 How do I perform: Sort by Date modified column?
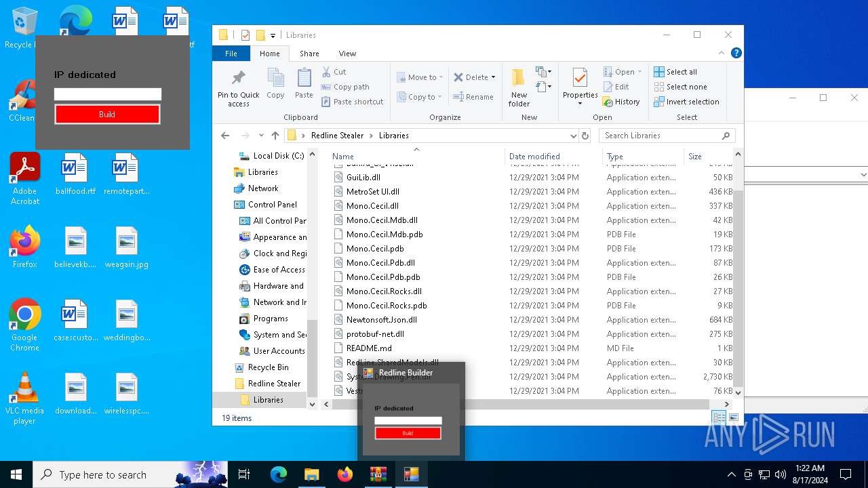pyautogui.click(x=553, y=156)
